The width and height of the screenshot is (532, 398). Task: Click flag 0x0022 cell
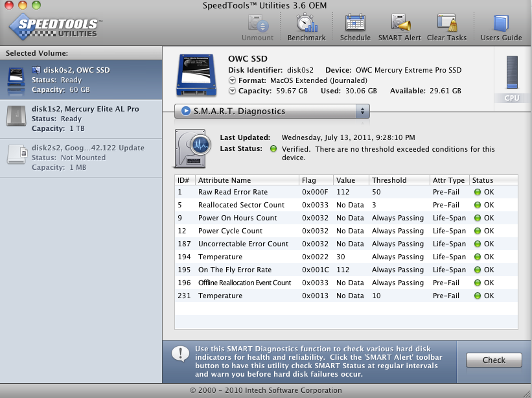tap(315, 257)
